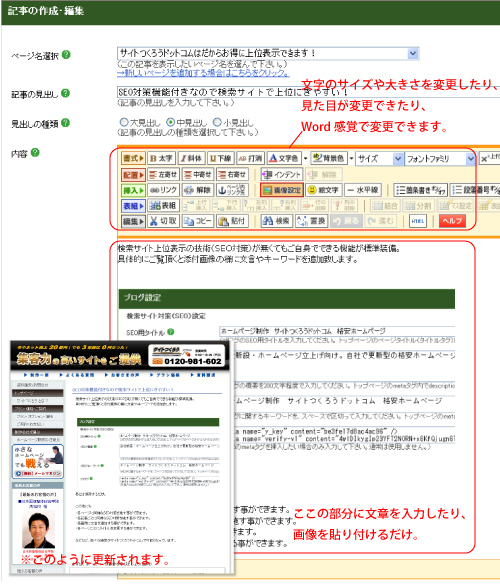Open help icon beside 見出しの種類
This screenshot has width=500, height=584.
[x=65, y=123]
